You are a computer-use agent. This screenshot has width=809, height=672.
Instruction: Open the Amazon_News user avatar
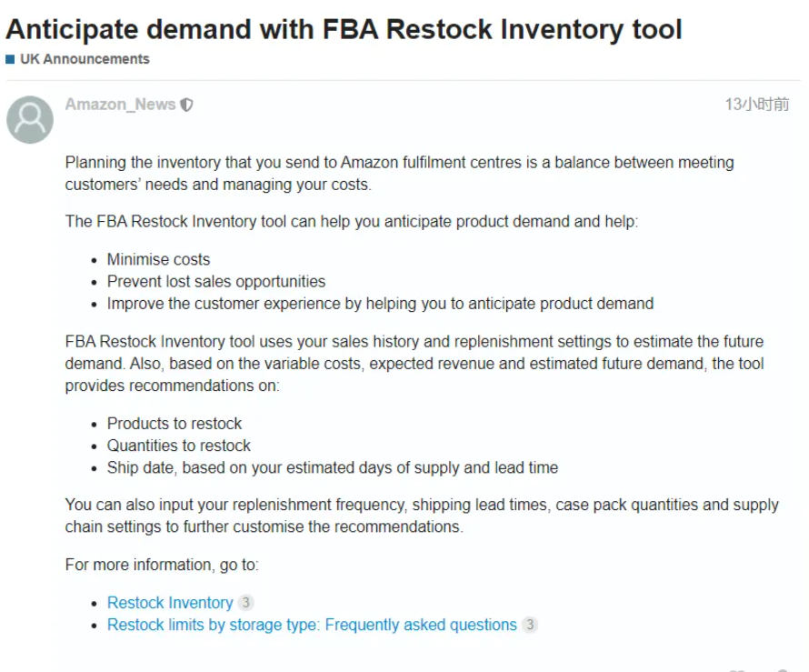[30, 120]
